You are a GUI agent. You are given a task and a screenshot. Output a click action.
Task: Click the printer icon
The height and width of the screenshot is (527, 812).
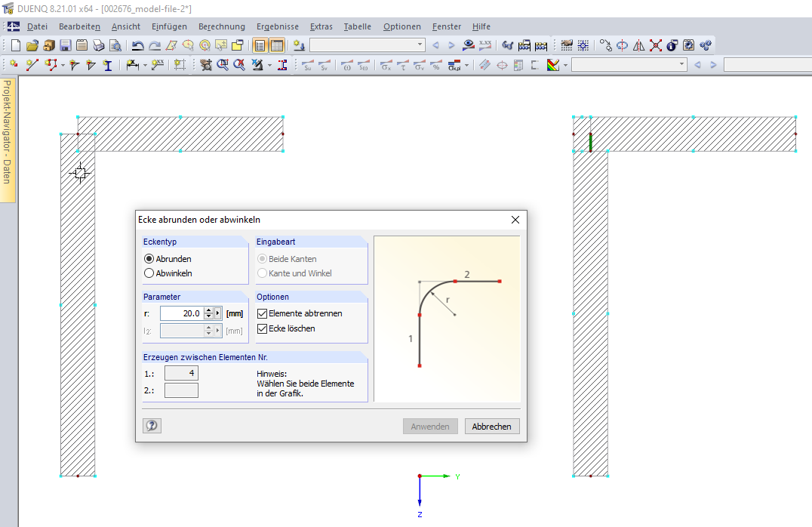(x=98, y=45)
